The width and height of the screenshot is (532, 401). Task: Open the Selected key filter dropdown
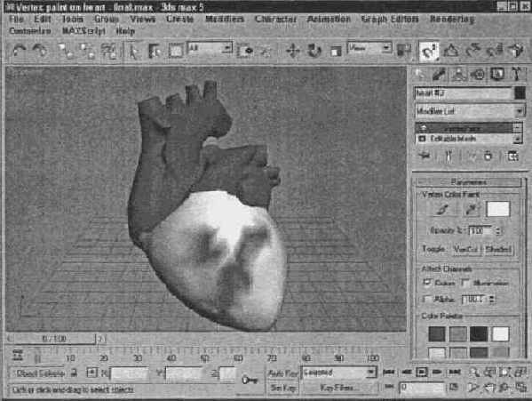(338, 373)
